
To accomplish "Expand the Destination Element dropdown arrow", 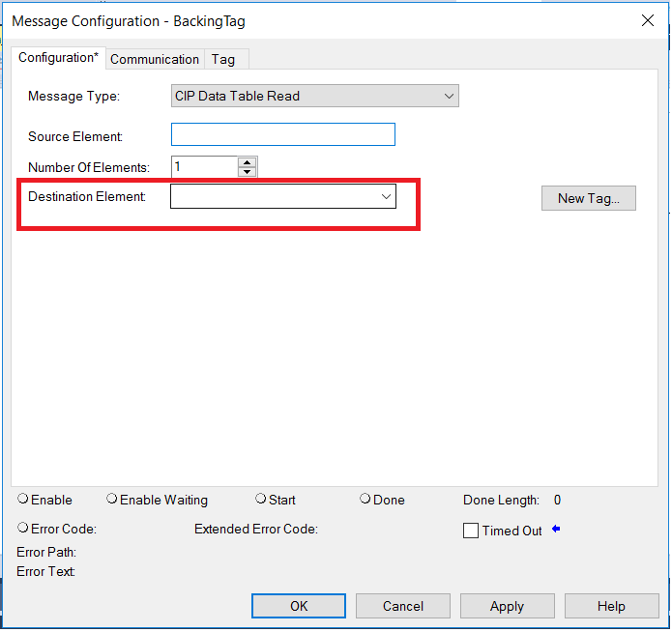I will pos(386,197).
